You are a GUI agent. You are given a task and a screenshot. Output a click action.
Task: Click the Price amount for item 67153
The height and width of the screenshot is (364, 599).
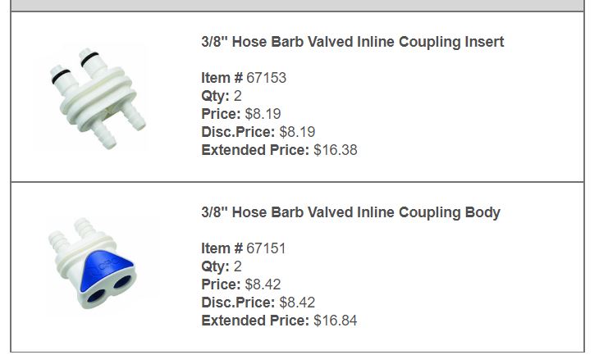pyautogui.click(x=263, y=114)
